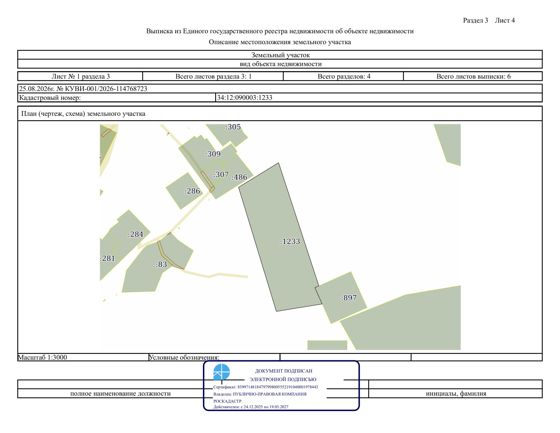
Task: Click the cadastral number 34:12:090003:1233 field
Action: [379, 98]
